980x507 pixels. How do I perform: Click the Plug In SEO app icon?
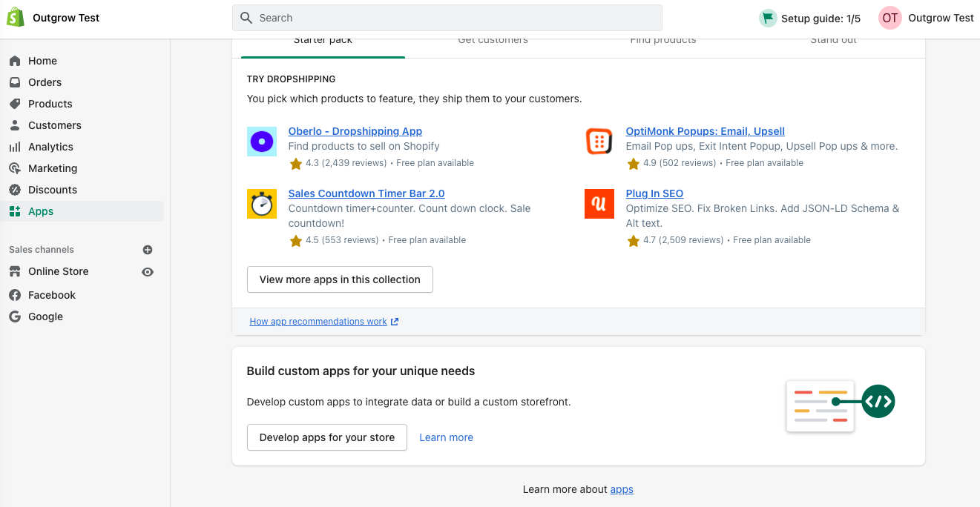click(x=599, y=204)
